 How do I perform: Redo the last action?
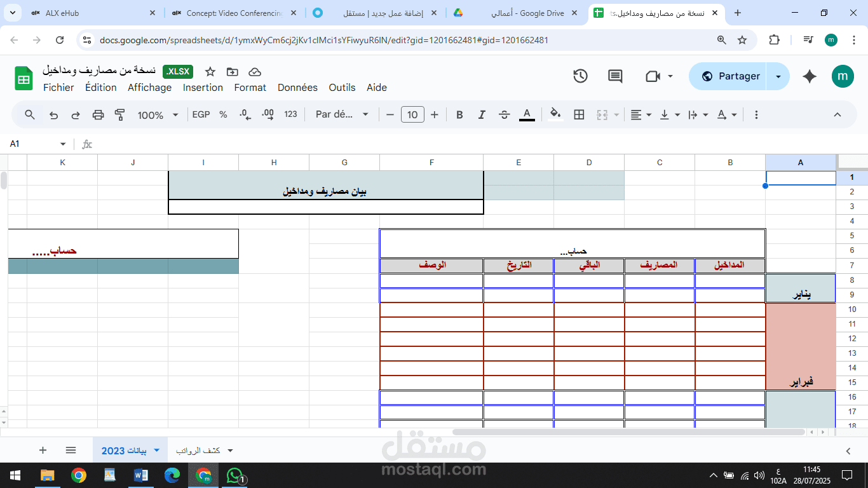[x=76, y=115]
